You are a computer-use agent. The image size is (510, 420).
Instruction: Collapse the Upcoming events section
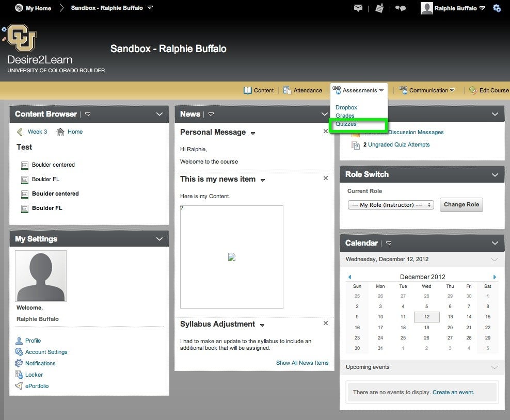(495, 367)
